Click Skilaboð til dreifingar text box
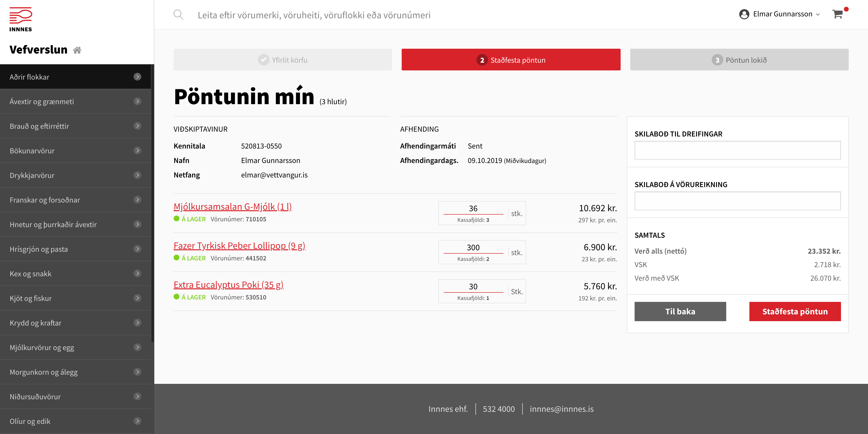 pyautogui.click(x=738, y=150)
